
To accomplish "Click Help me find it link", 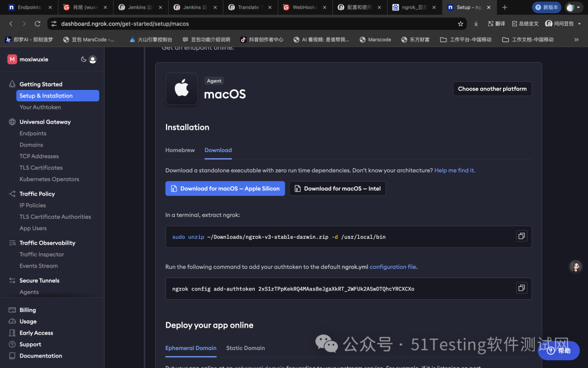I will coord(455,171).
